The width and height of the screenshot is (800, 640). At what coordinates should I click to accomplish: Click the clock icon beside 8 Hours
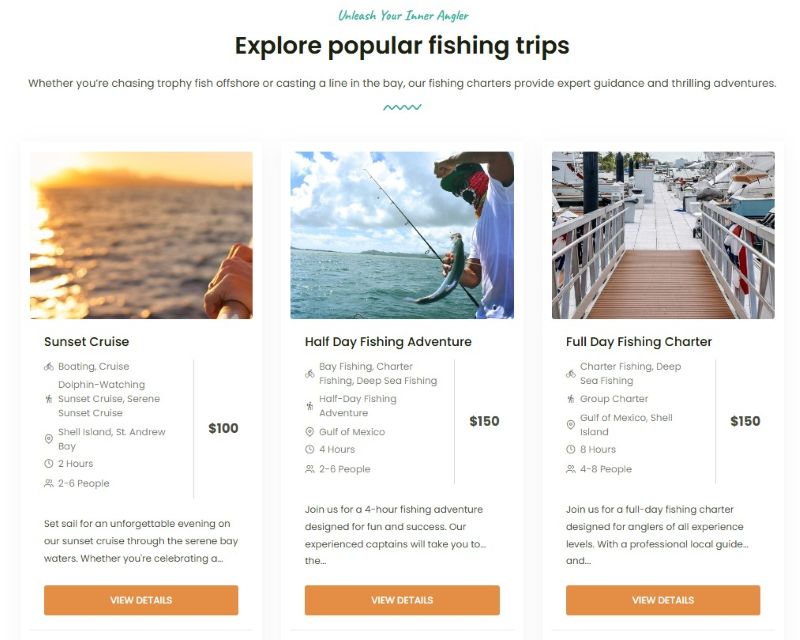[571, 449]
